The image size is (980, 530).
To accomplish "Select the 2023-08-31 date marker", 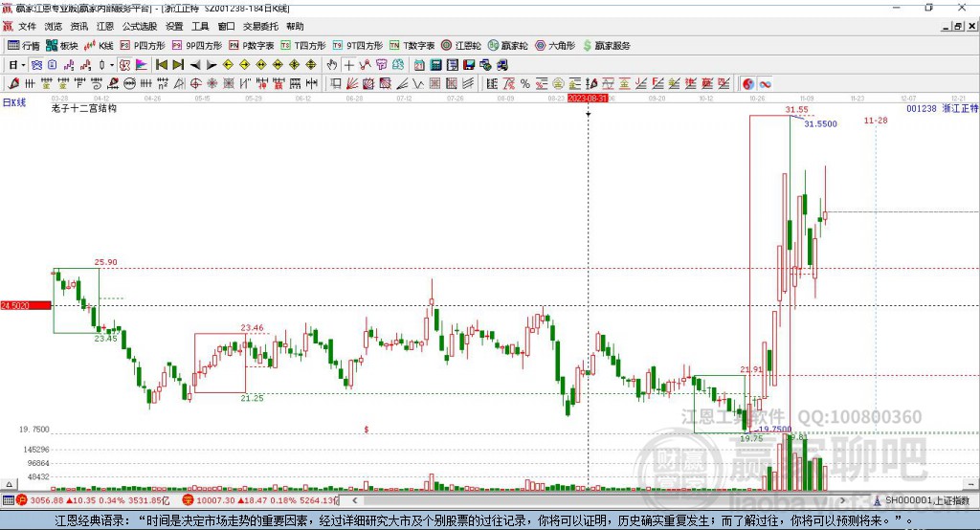I will (588, 99).
